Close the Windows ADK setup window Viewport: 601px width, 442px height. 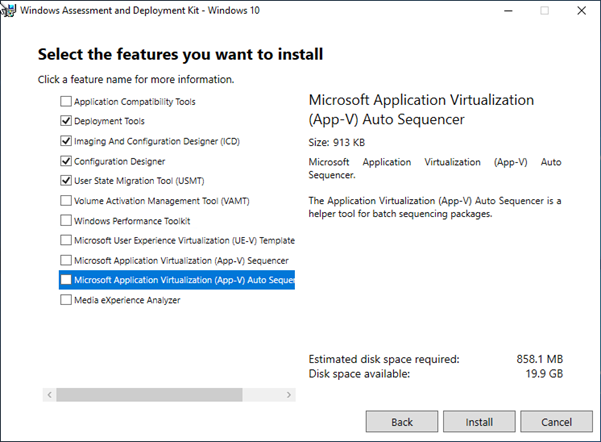581,10
